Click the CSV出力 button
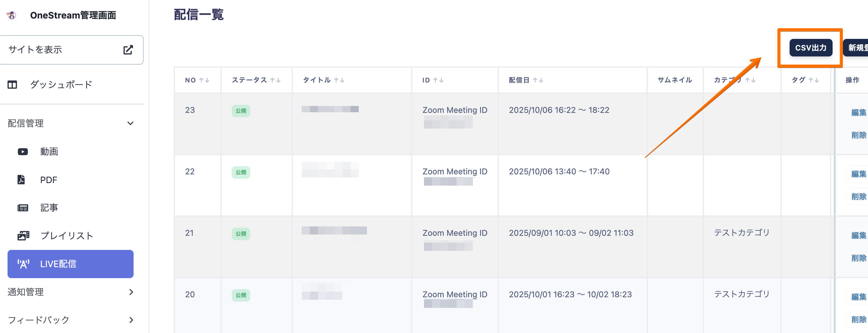Viewport: 868px width, 333px height. [x=810, y=48]
